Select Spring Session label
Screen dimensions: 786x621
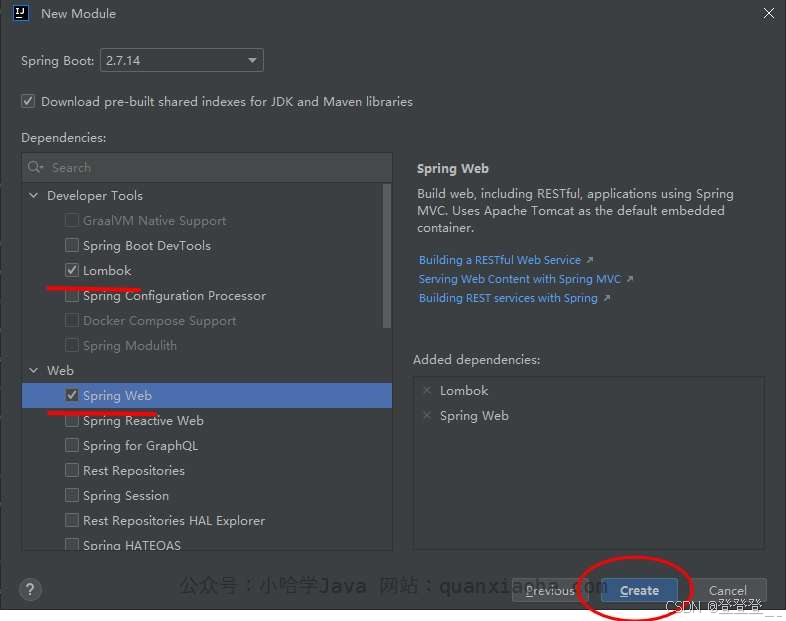click(126, 496)
